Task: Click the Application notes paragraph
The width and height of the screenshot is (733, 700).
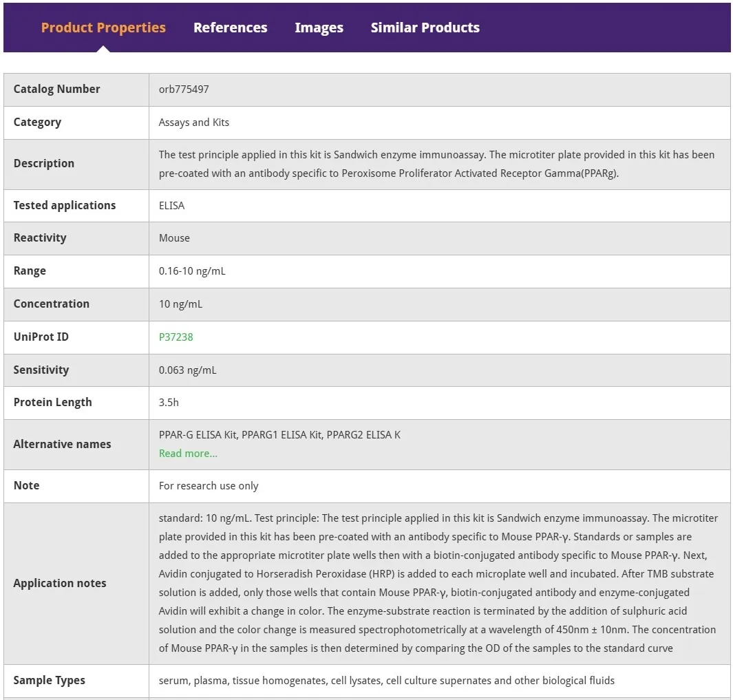Action: [x=438, y=583]
